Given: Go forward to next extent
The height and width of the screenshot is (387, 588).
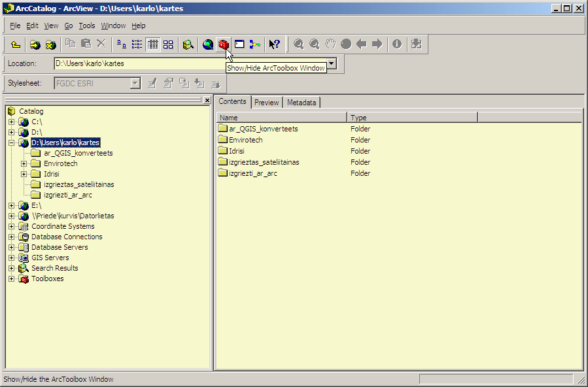Looking at the screenshot, I should (x=377, y=44).
